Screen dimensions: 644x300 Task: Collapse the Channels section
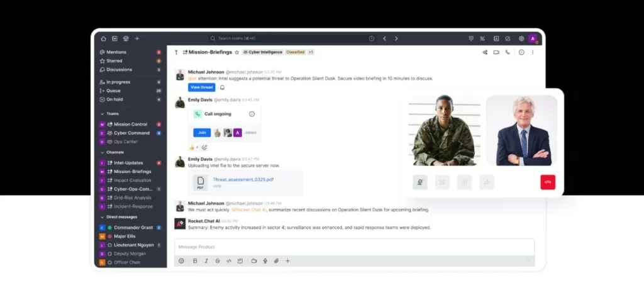pyautogui.click(x=112, y=152)
